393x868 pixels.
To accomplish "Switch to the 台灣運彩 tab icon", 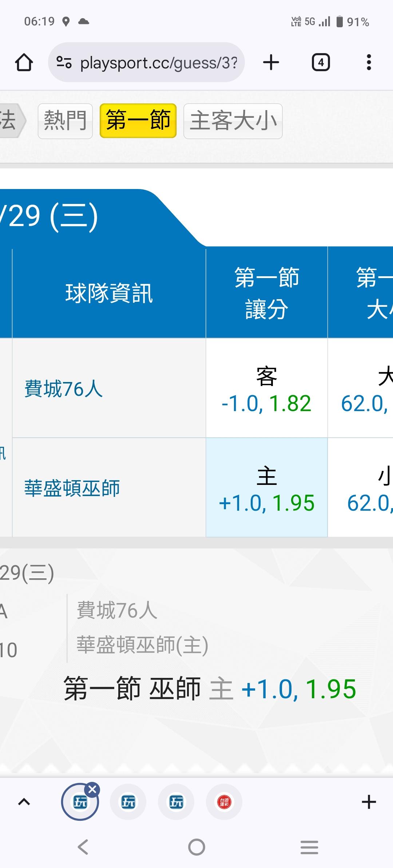I will (x=224, y=802).
